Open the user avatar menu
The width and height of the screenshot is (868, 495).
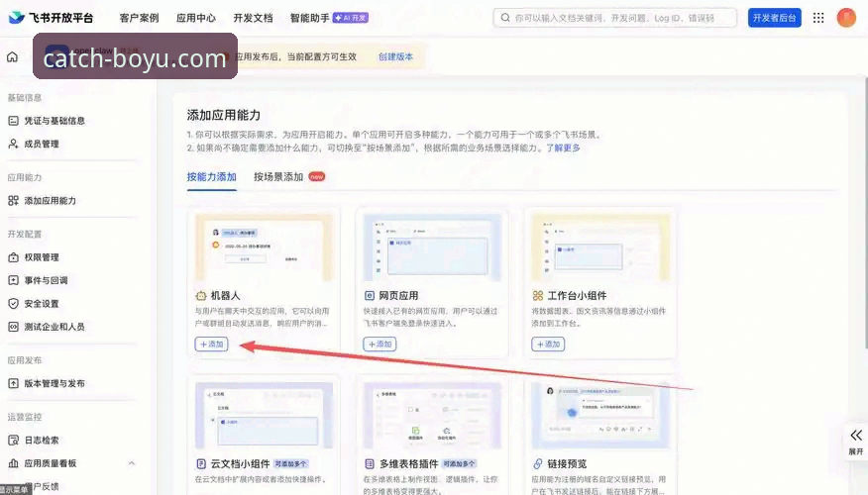point(846,18)
